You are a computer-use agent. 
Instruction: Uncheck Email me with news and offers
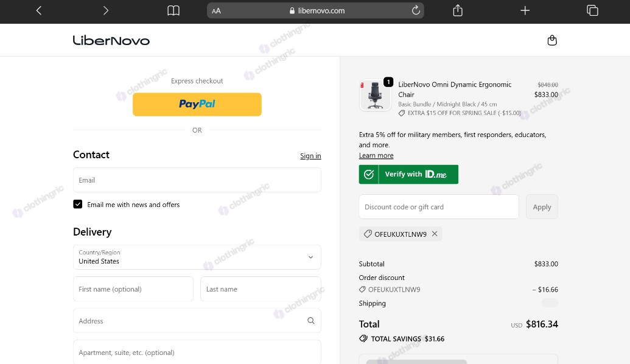(77, 204)
